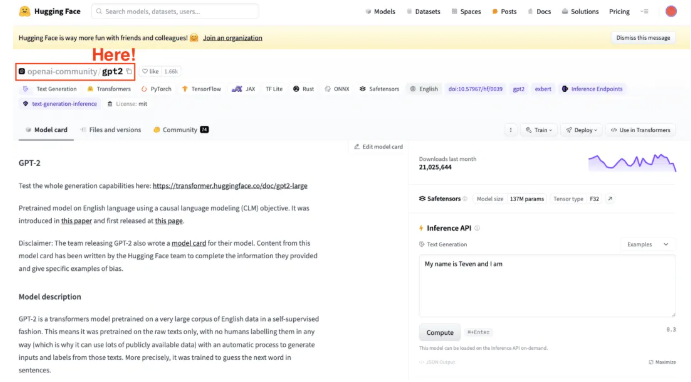Image resolution: width=691 pixels, height=382 pixels.
Task: Open the three-dot more options button
Action: click(511, 130)
